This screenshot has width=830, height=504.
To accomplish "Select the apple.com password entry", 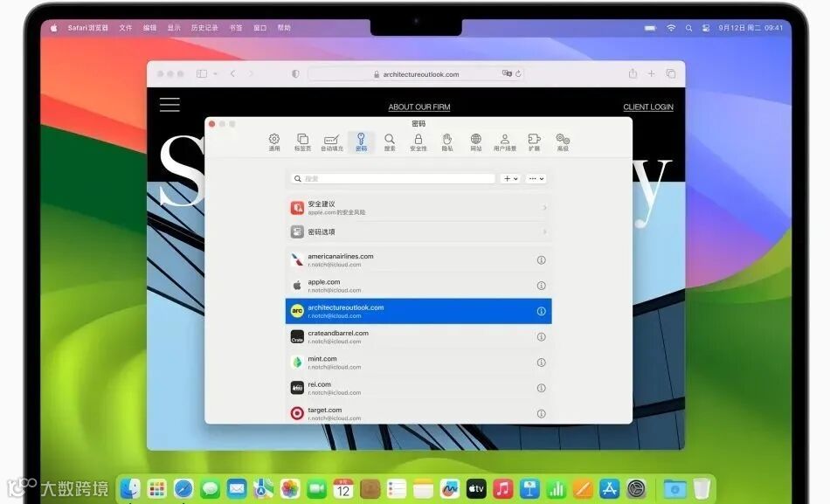I will [x=418, y=286].
